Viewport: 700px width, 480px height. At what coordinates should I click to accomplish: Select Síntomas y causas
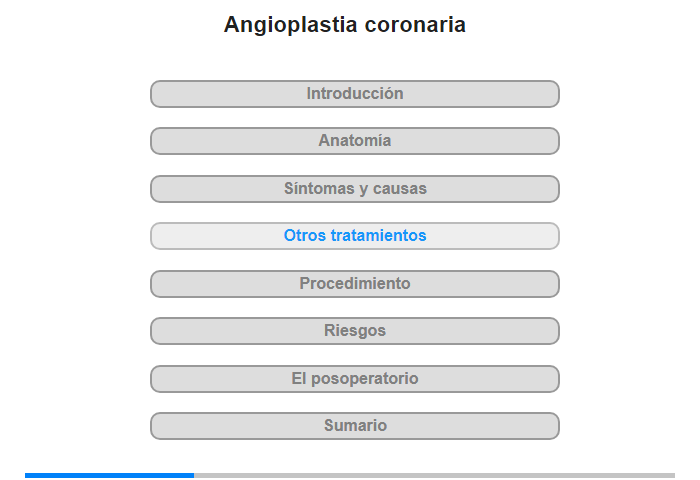click(x=355, y=189)
